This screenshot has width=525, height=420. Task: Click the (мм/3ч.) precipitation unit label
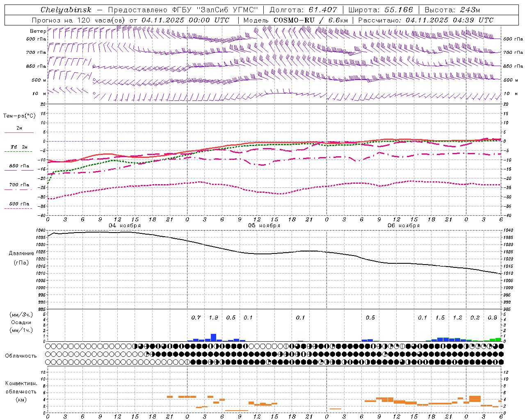click(21, 315)
